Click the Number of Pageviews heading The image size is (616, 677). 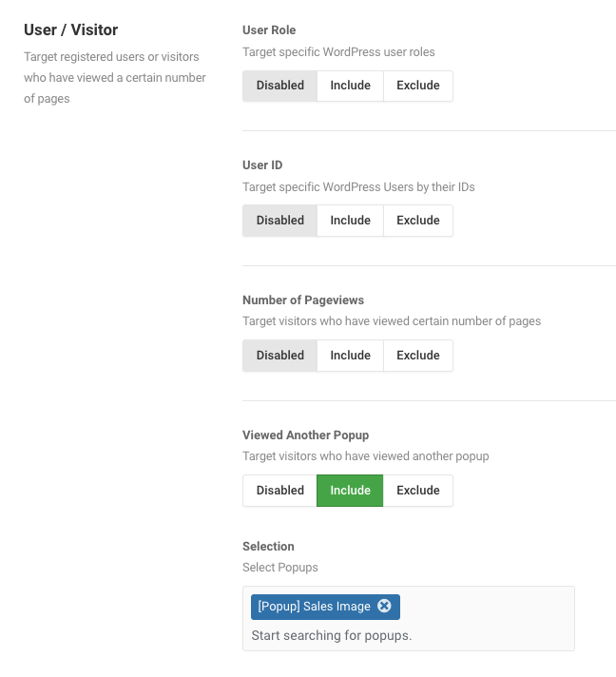[303, 300]
